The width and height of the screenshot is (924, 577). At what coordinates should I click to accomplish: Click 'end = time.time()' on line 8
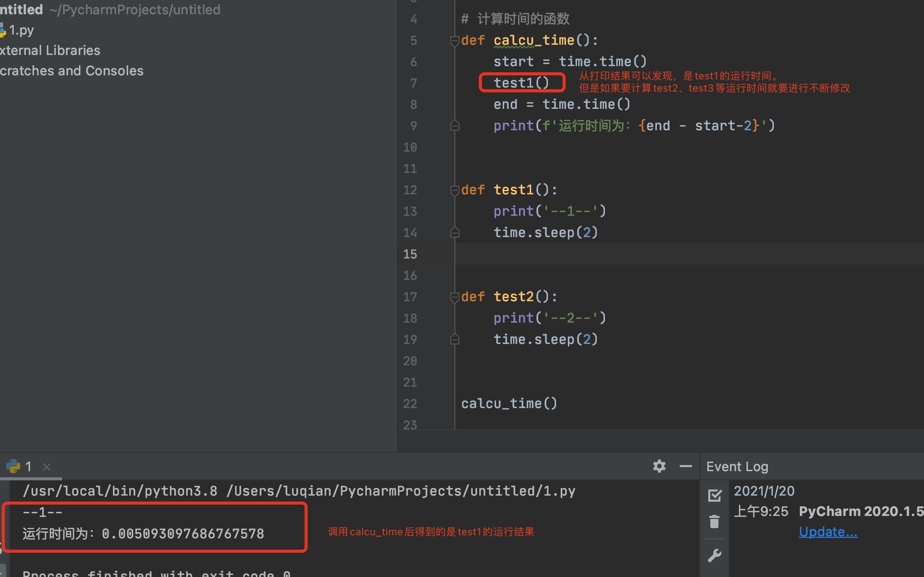[562, 104]
